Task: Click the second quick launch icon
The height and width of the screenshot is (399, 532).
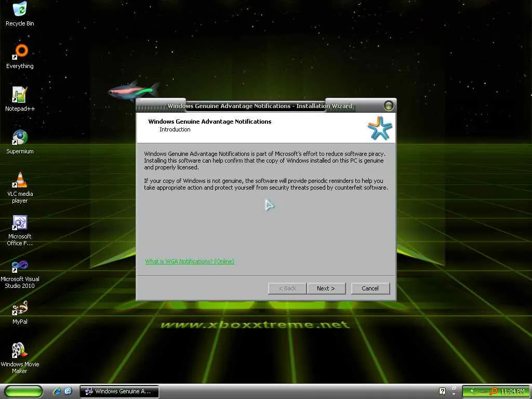Action: pos(68,391)
